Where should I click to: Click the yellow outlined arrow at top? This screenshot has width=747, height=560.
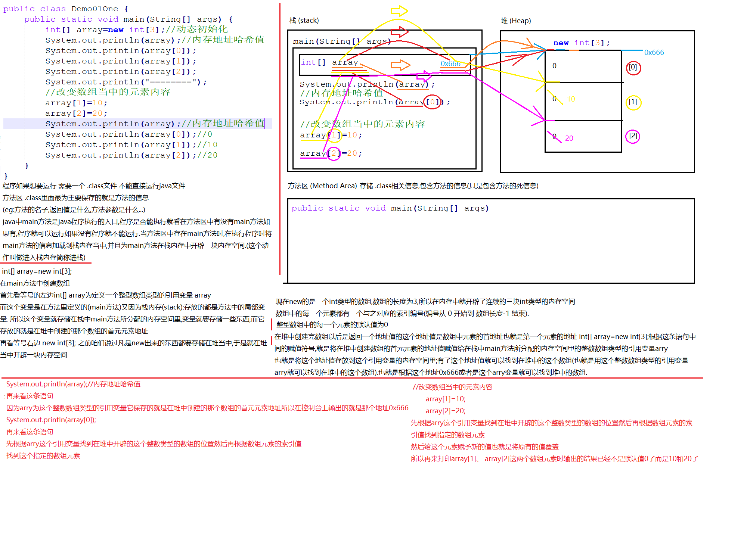click(399, 11)
